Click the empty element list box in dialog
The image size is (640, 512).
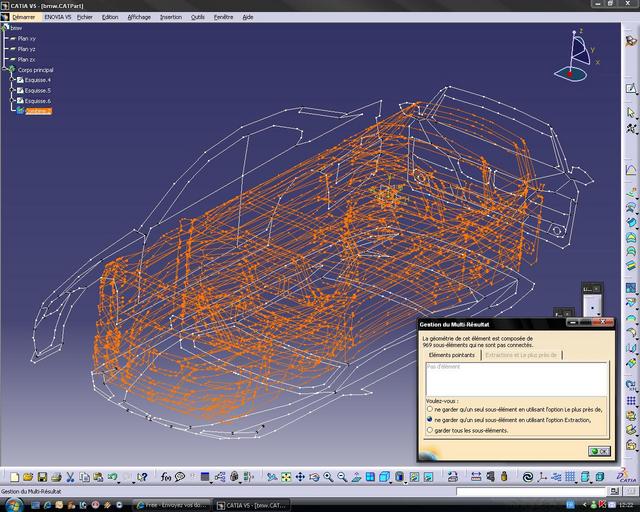(515, 378)
